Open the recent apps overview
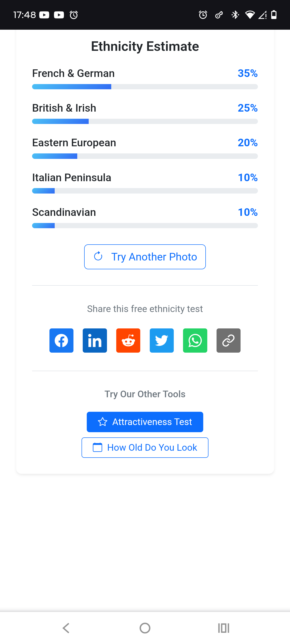Image resolution: width=290 pixels, height=644 pixels. coord(223,628)
